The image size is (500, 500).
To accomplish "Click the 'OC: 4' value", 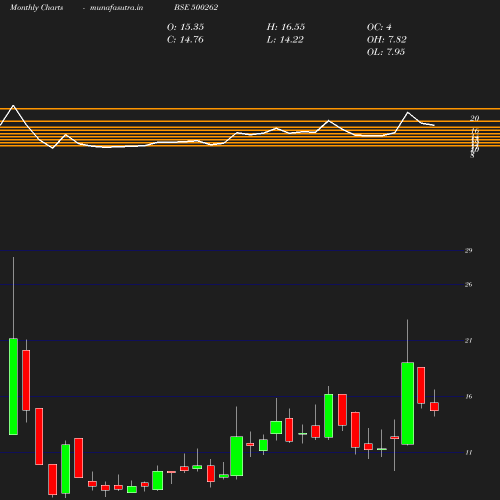I will pos(379,27).
